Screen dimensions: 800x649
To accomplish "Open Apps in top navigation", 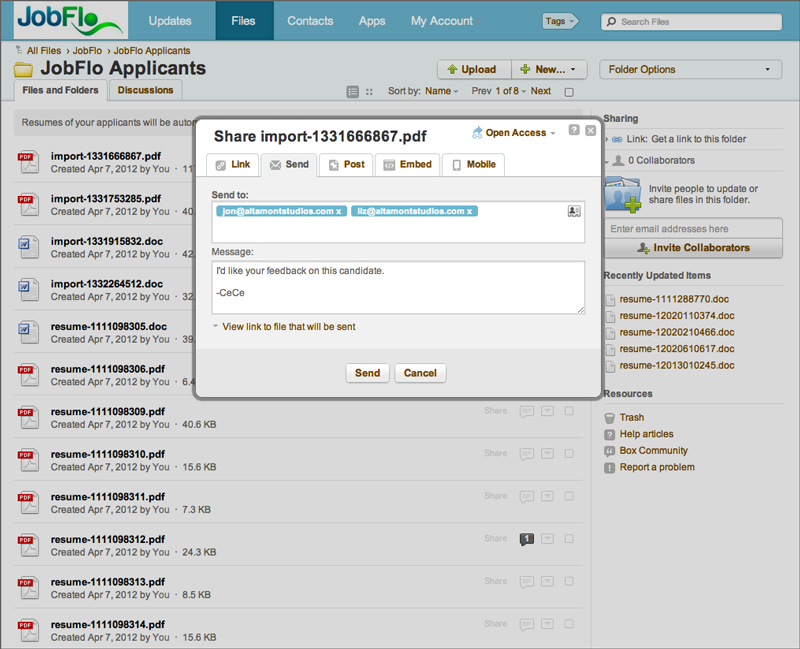I will click(372, 21).
